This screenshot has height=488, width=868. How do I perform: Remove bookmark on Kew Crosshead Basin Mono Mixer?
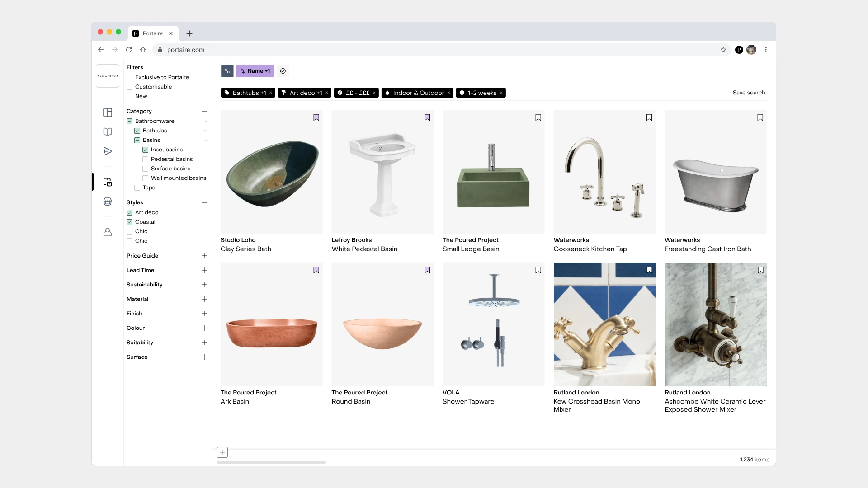650,270
